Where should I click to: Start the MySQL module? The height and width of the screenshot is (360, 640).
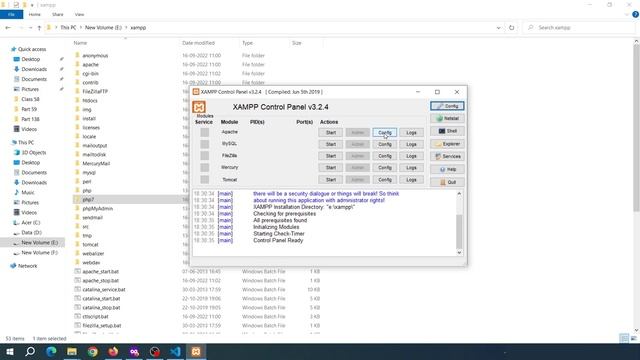[x=331, y=144]
